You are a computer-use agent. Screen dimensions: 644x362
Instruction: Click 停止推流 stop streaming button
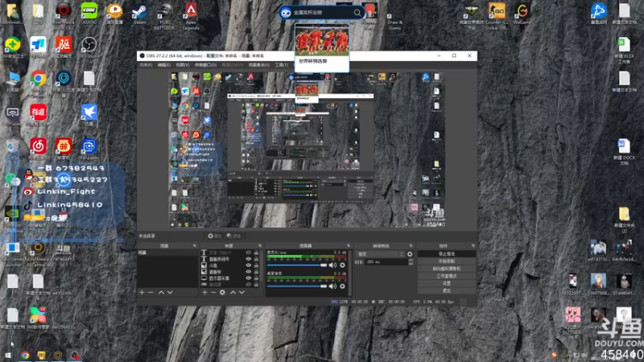click(x=447, y=254)
